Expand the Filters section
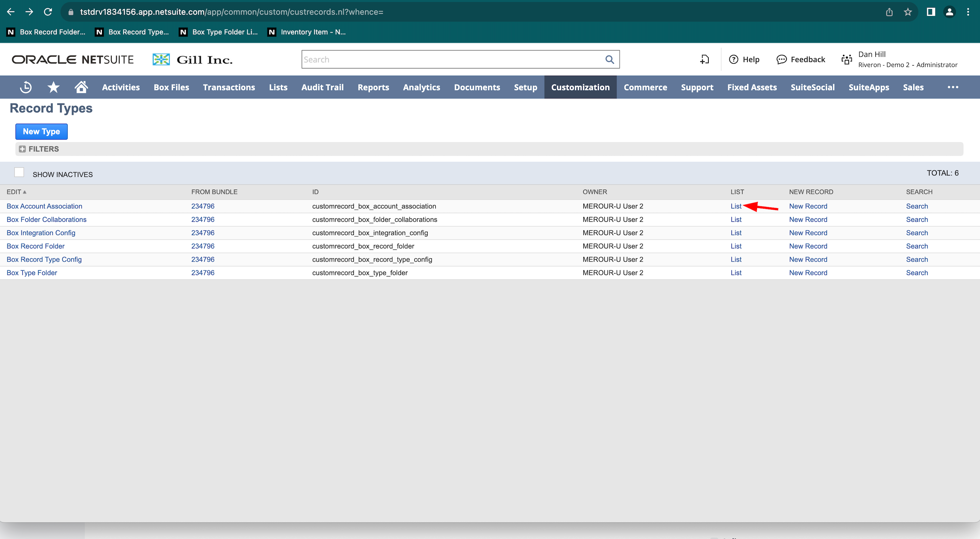980x539 pixels. click(x=22, y=149)
